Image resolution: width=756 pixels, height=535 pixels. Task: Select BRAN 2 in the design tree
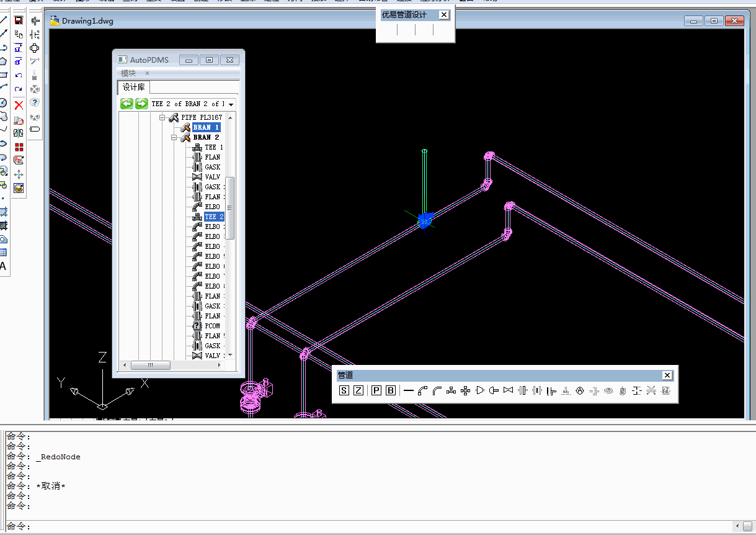click(206, 137)
